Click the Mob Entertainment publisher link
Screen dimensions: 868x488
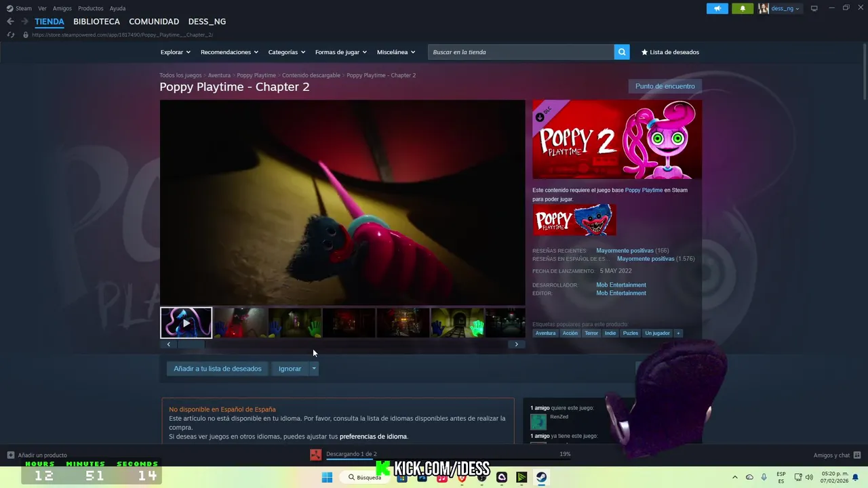click(621, 293)
